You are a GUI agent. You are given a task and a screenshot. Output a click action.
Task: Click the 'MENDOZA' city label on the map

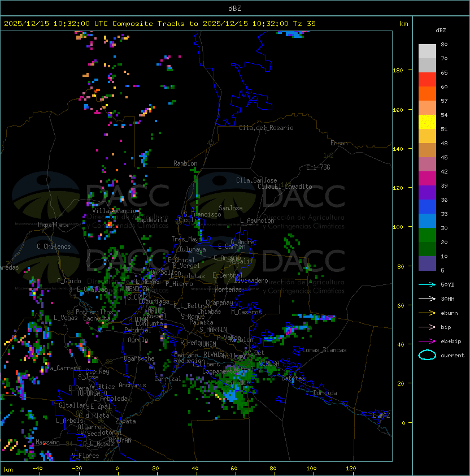pyautogui.click(x=137, y=289)
